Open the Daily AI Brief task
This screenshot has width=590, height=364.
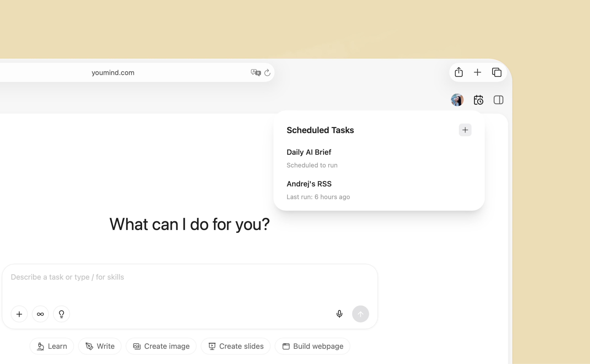(x=309, y=152)
